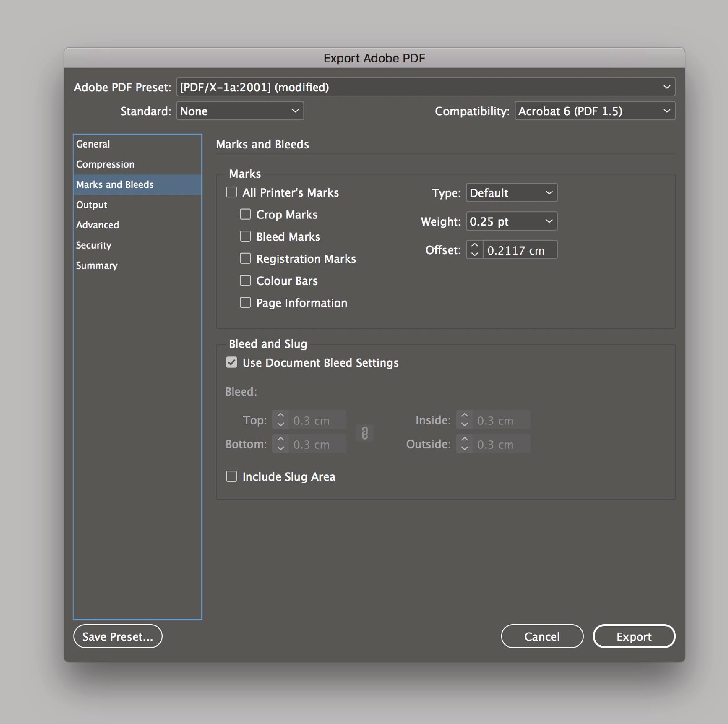Enable All Printer's Marks
This screenshot has height=724, width=728.
[231, 192]
